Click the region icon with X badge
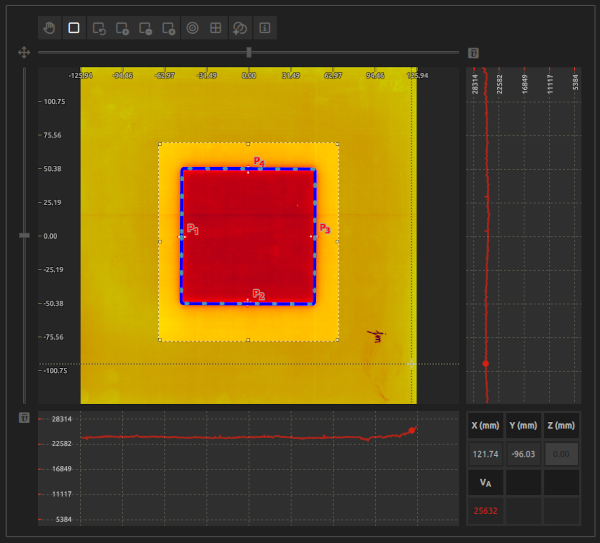The height and width of the screenshot is (543, 600). coord(169,28)
